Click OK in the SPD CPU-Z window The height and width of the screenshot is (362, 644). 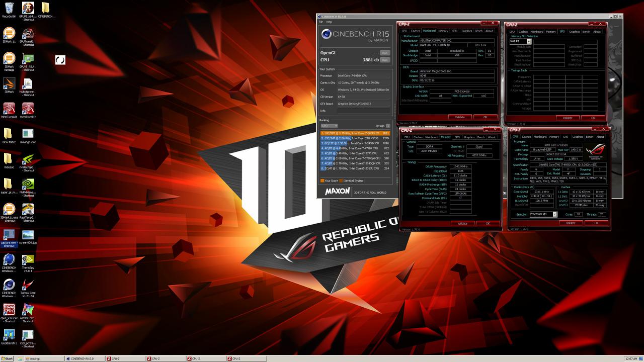[593, 118]
